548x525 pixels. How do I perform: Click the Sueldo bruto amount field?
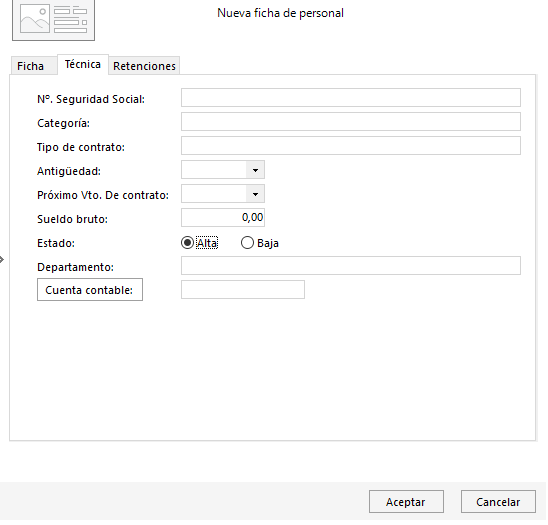[x=223, y=218]
